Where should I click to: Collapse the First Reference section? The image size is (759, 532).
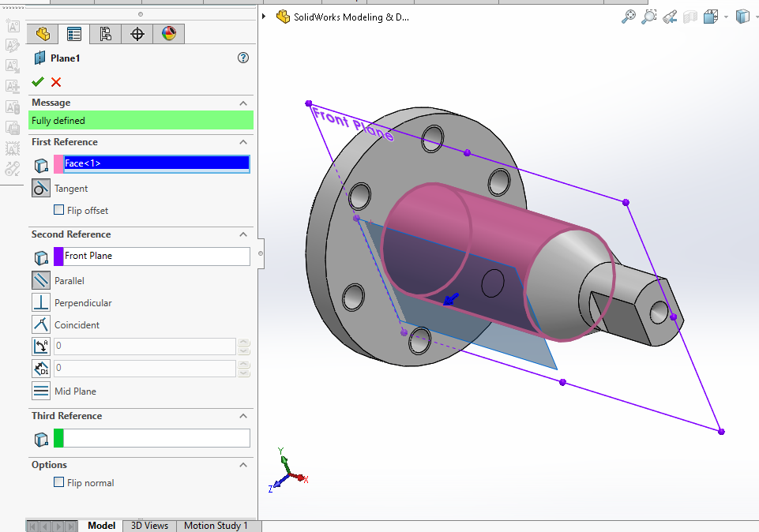(x=243, y=142)
